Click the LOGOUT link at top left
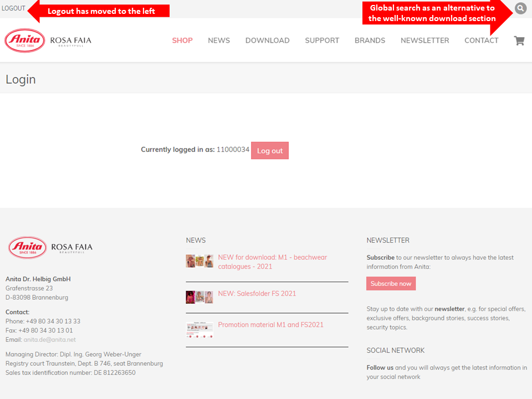The image size is (532, 399). [13, 8]
